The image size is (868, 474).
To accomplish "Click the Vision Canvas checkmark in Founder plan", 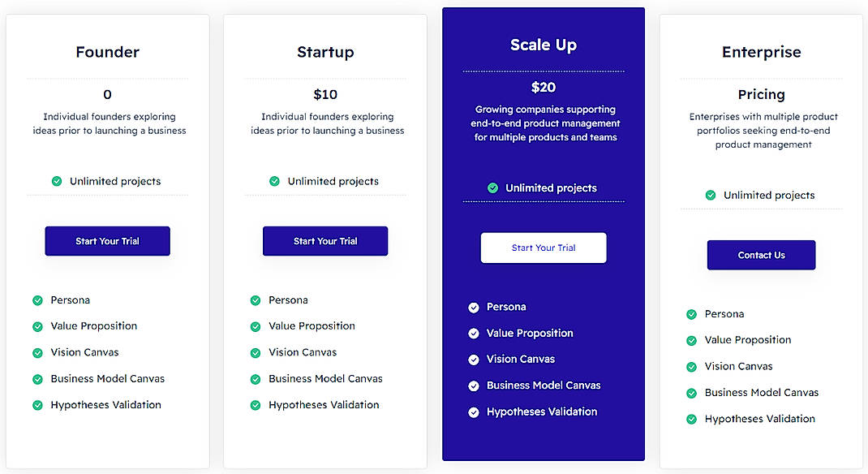I will (x=37, y=352).
